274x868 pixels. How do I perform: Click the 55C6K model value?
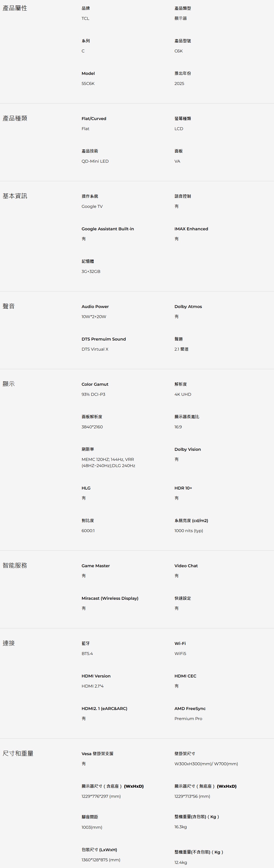88,84
